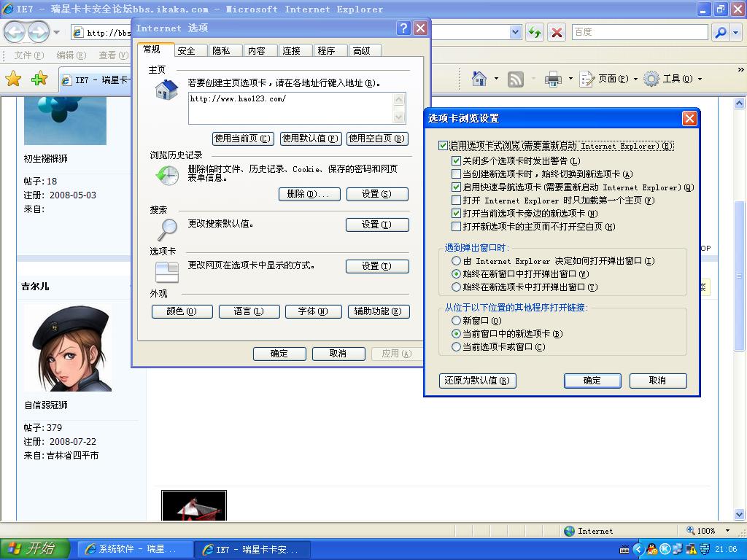
Task: Open the Page (页面) toolbar menu
Action: pos(608,79)
